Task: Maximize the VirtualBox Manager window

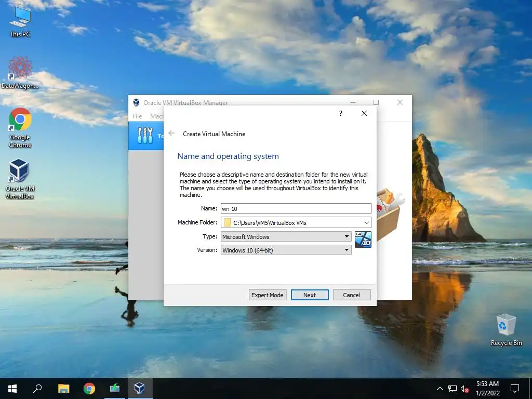Action: pyautogui.click(x=376, y=102)
